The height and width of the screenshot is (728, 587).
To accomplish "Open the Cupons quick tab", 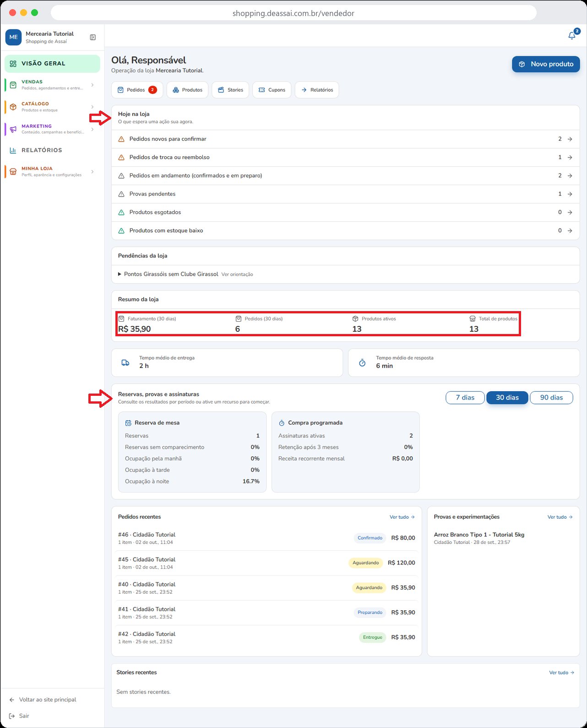I will [272, 90].
